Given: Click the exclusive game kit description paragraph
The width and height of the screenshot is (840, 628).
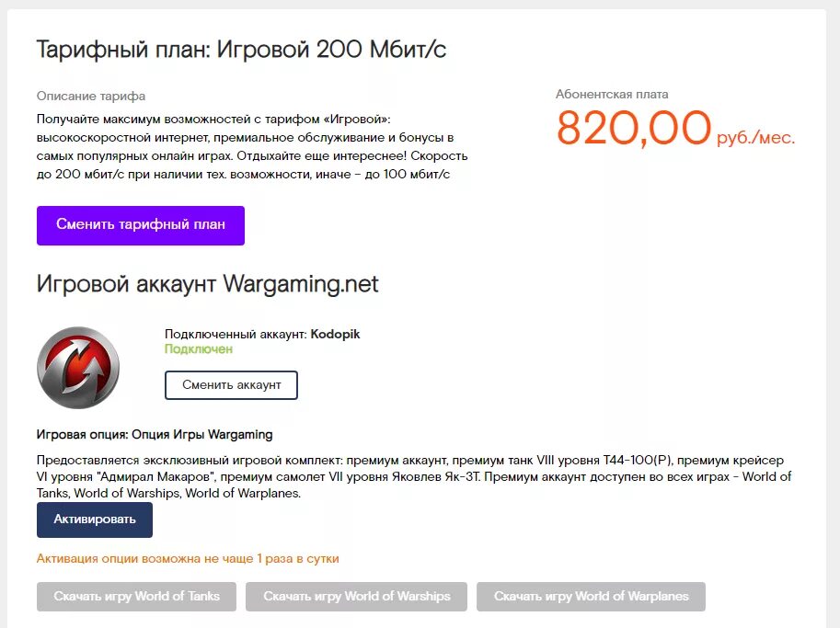Looking at the screenshot, I should click(414, 476).
